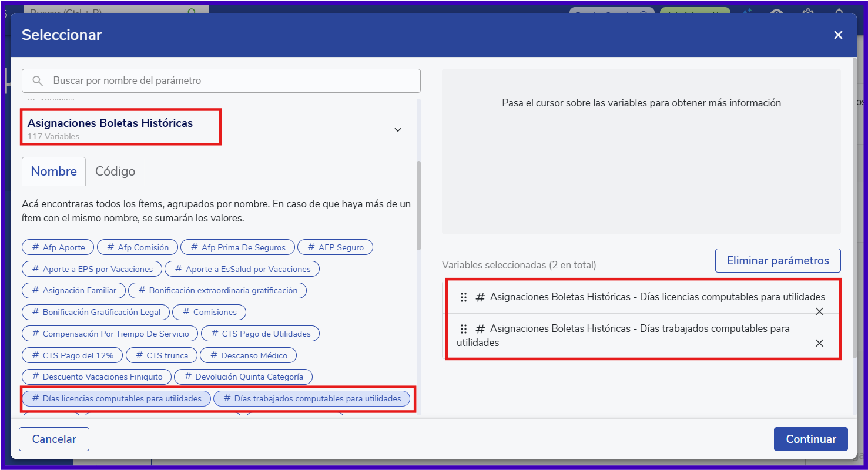Toggle the Afp Aporte variable chip
The width and height of the screenshot is (868, 470).
pyautogui.click(x=58, y=247)
